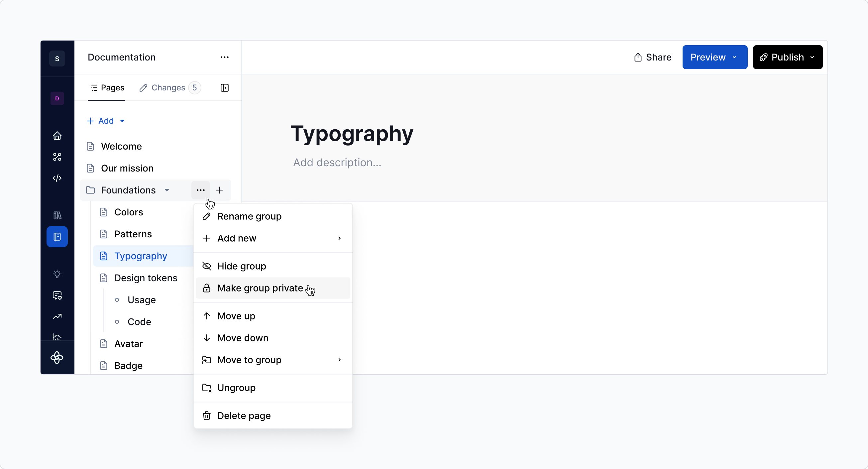Switch to the Changes tab
This screenshot has width=868, height=469.
[x=170, y=88]
